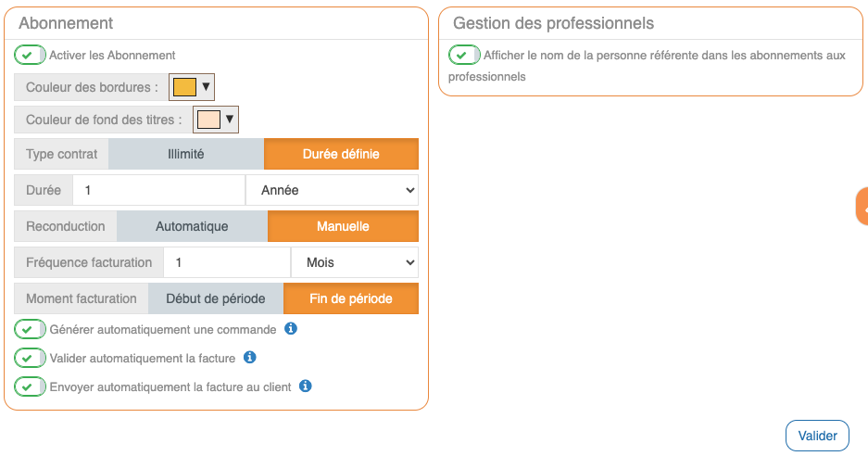Viewport: 868px width, 456px height.
Task: Click info icon beside Générer automatiquement une commande
Action: pos(291,329)
